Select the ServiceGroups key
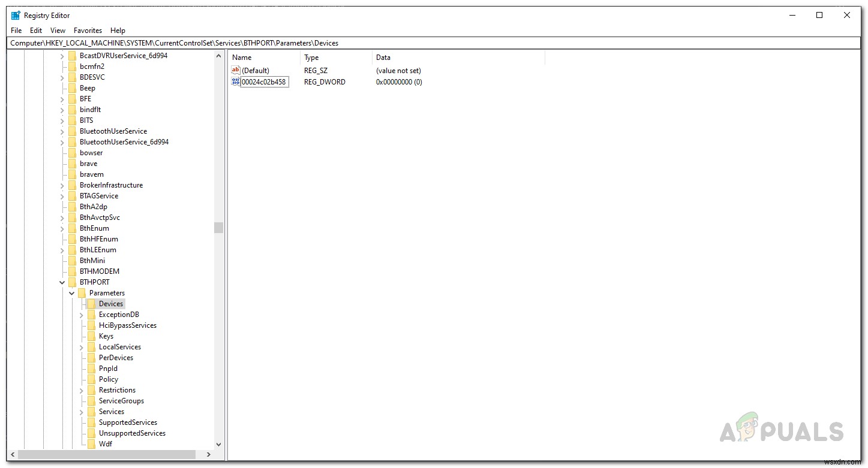Screen dimensions: 868x468 (x=121, y=401)
